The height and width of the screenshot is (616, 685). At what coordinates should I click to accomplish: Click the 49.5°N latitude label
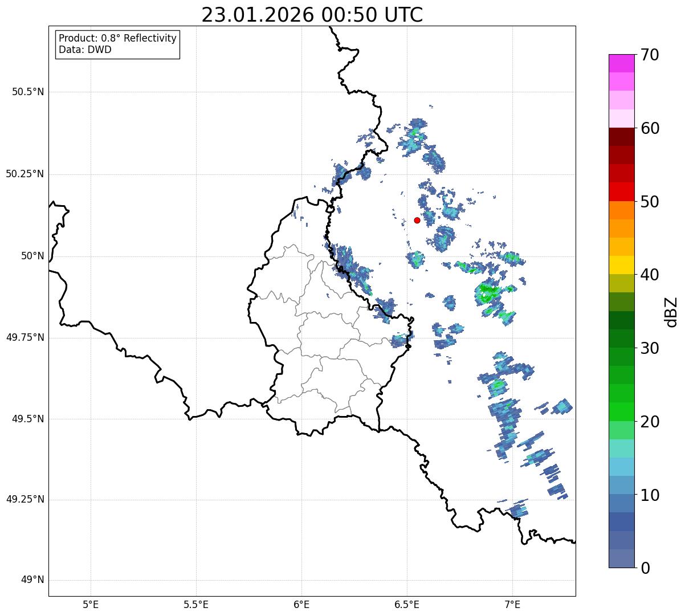click(x=28, y=419)
